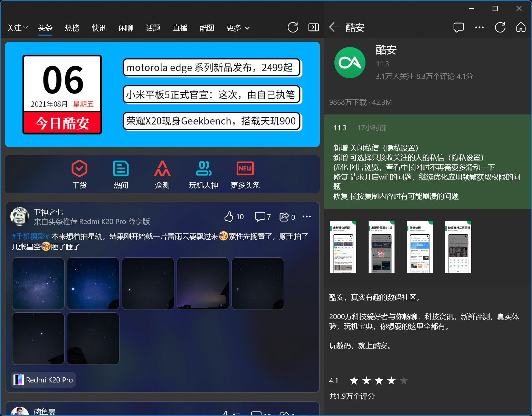This screenshot has width=532, height=416.
Task: Open first star photo thumbnail
Action: 38,284
